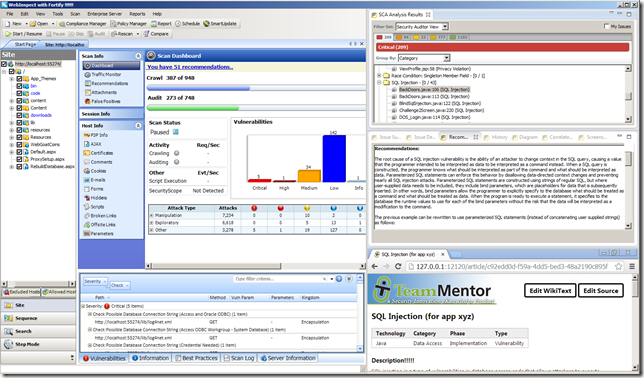Open the Enterprise Server menu
Viewport: 644px width, 378px height.
104,14
